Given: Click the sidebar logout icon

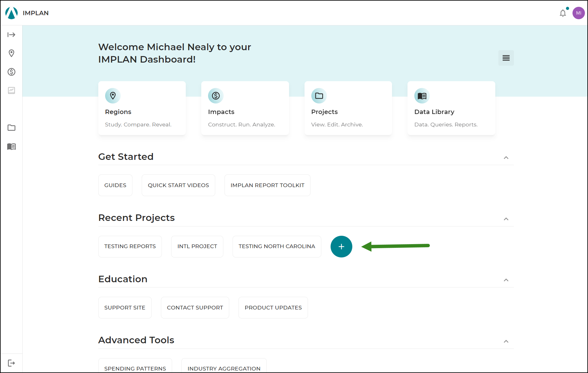Looking at the screenshot, I should 11,363.
